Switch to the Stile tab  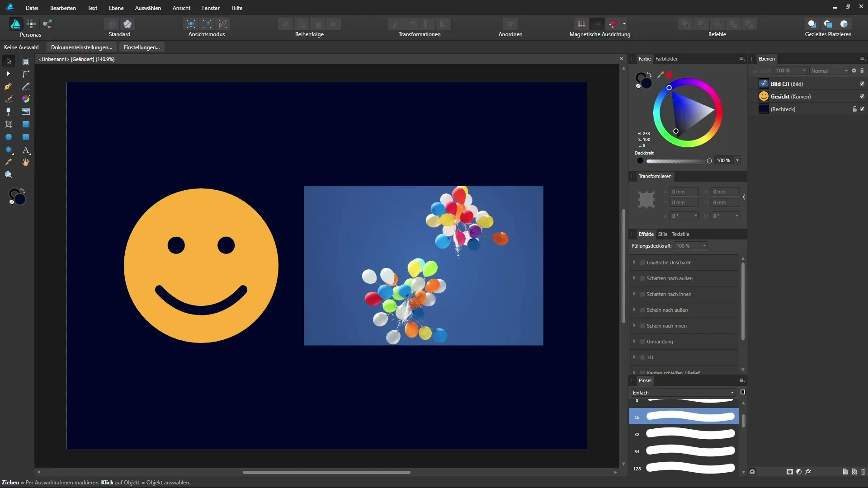pyautogui.click(x=662, y=234)
